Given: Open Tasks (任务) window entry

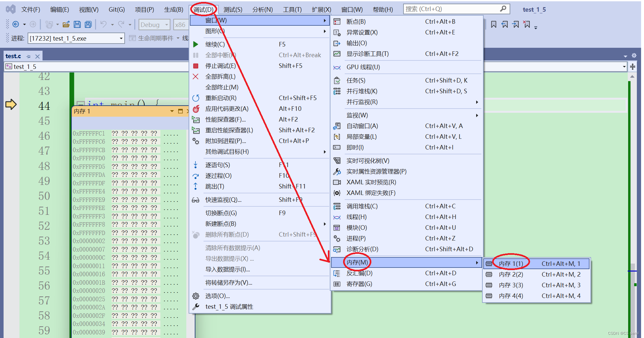Looking at the screenshot, I should [x=407, y=81].
